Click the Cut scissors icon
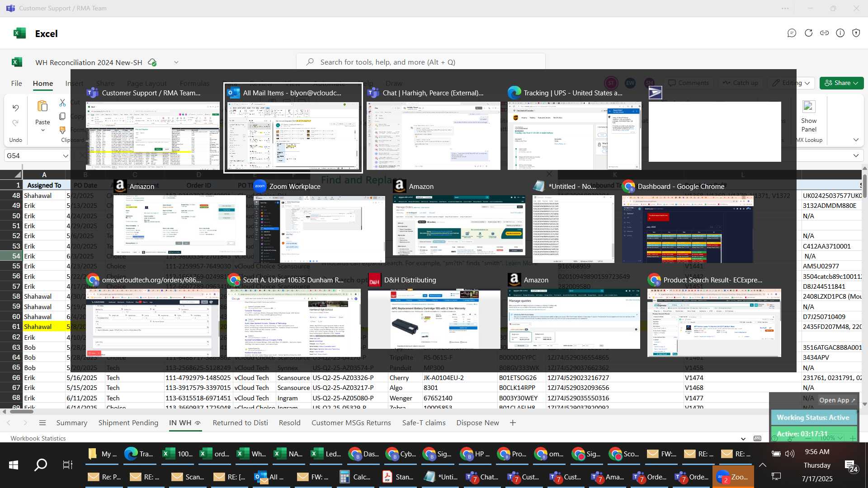The image size is (868, 488). point(62,103)
